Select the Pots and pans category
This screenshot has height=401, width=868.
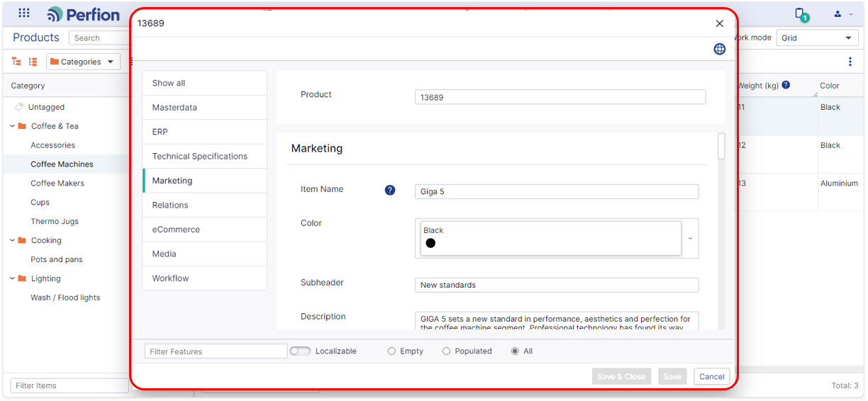[57, 260]
